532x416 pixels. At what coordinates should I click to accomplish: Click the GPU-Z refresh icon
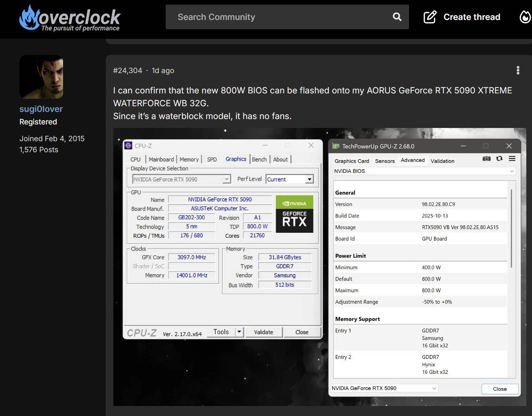pyautogui.click(x=499, y=159)
